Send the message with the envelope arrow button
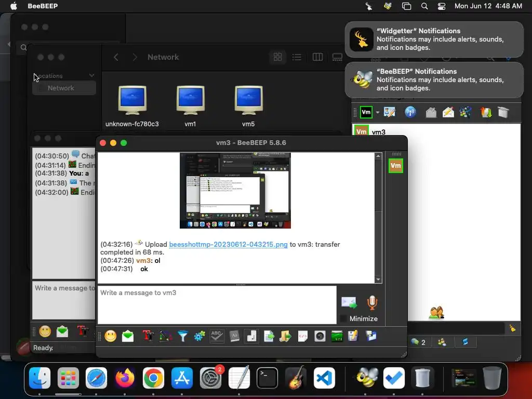This screenshot has height=399, width=532. pyautogui.click(x=349, y=302)
